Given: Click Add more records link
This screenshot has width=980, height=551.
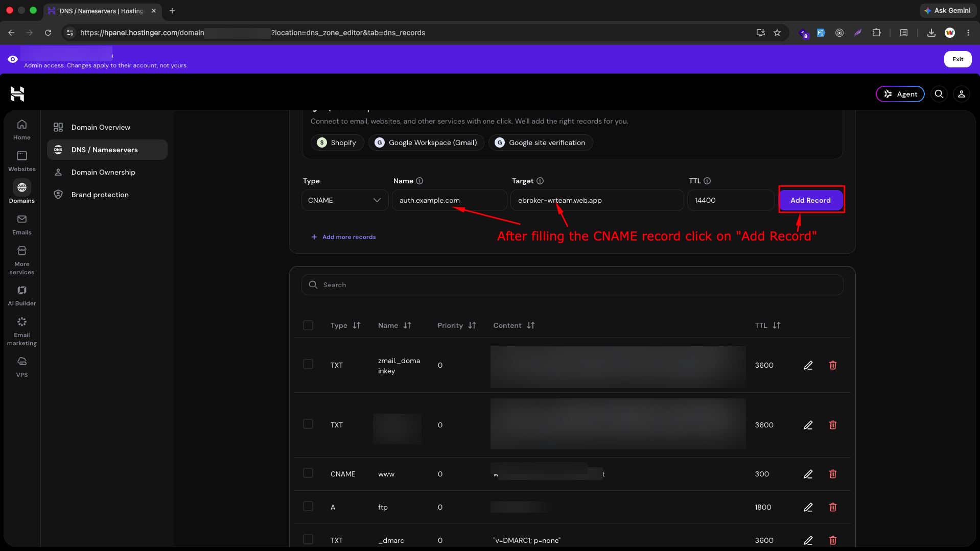Looking at the screenshot, I should (x=343, y=237).
